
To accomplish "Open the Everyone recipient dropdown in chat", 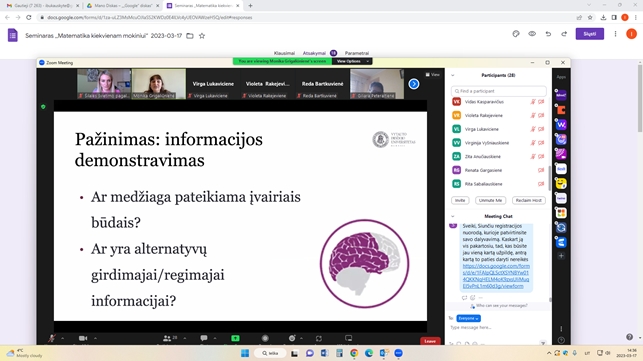I will (x=468, y=318).
